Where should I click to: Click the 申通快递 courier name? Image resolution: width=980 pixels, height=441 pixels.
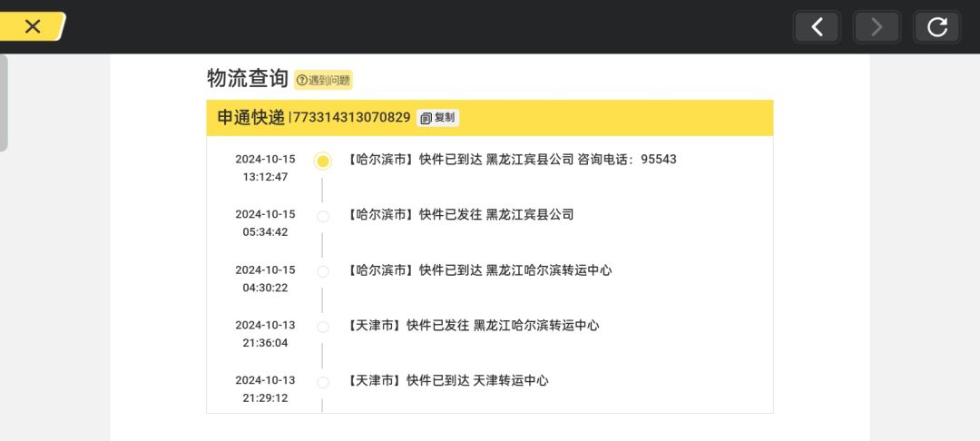coord(250,117)
